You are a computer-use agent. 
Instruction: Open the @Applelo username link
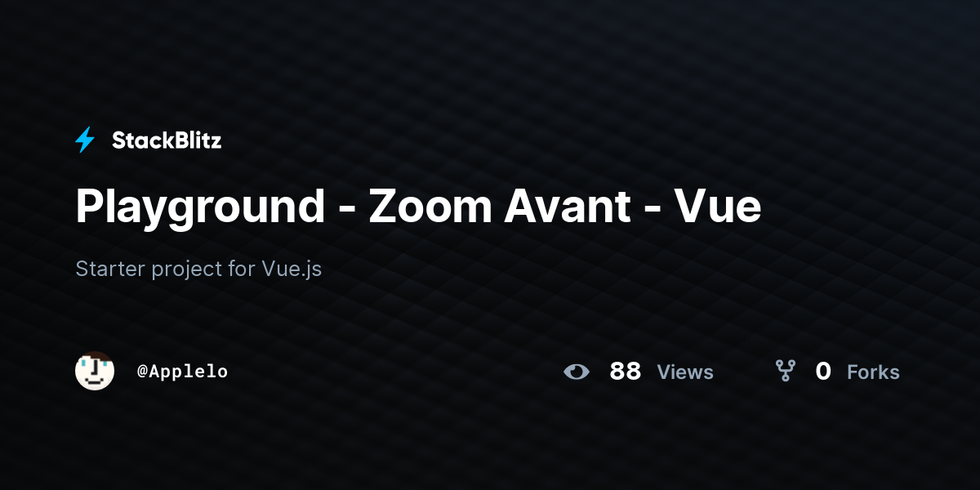[x=182, y=372]
